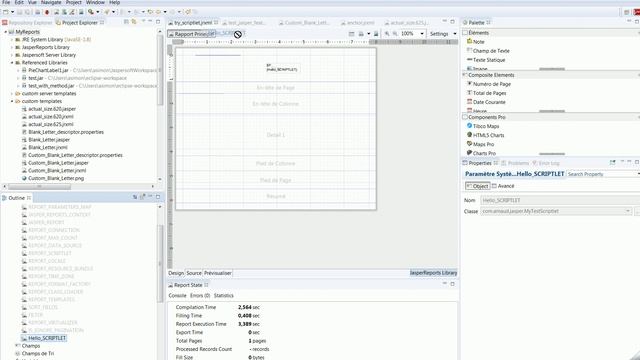Click the link with editor icon in Project Explorer

coord(134,22)
